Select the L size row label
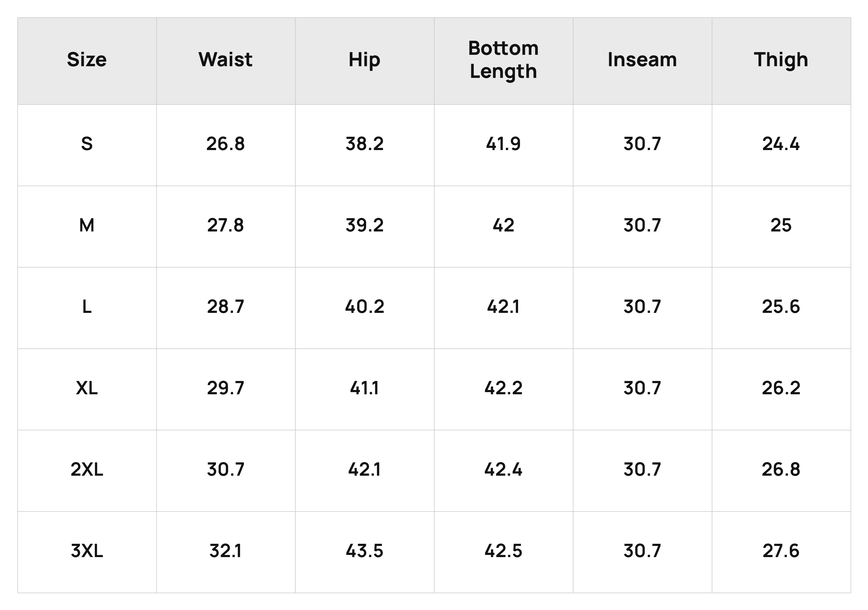868x610 pixels. pos(87,307)
